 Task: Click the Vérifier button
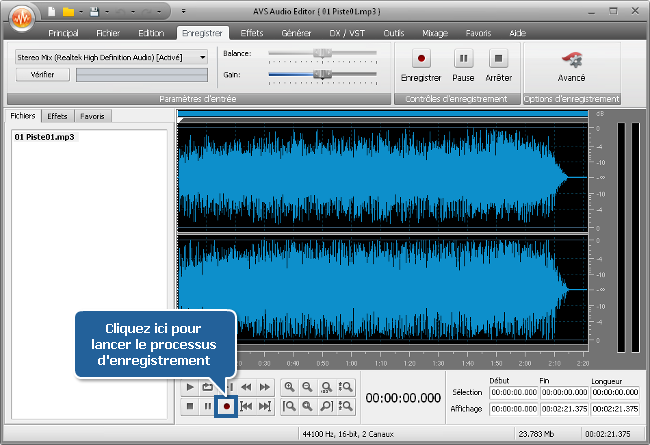tap(43, 74)
